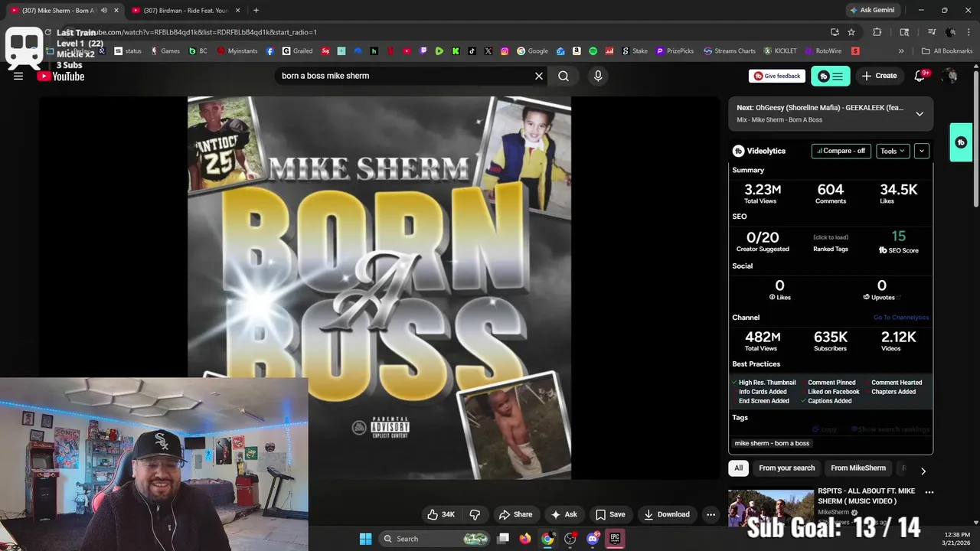This screenshot has height=551, width=980.
Task: Open the Instagram bookmark icon
Action: [x=505, y=51]
